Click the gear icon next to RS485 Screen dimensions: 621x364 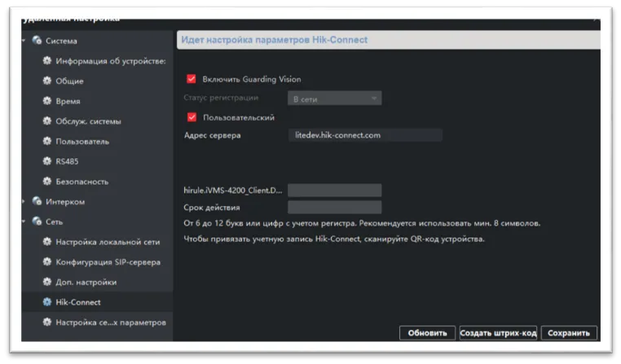point(47,161)
